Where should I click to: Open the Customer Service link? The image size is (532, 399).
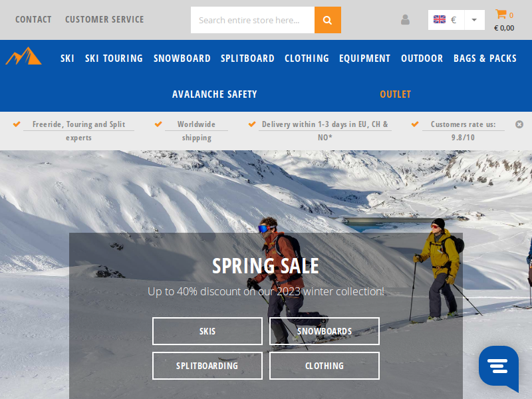coord(104,20)
